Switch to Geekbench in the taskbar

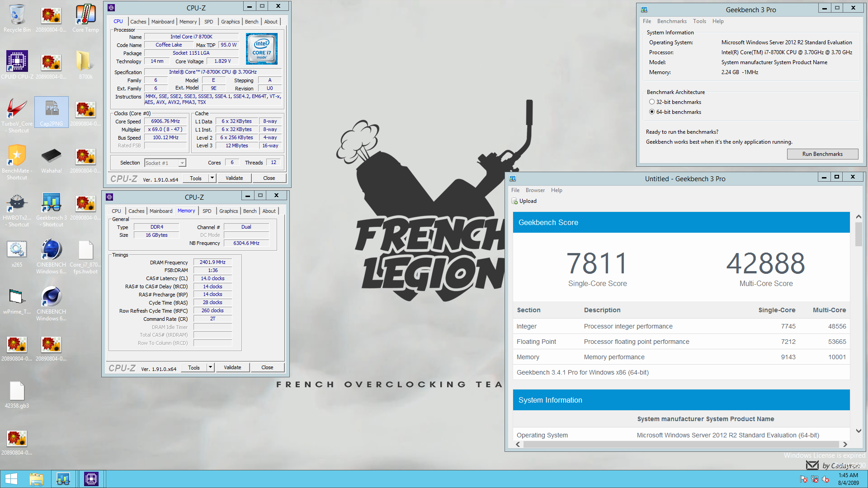(x=63, y=479)
